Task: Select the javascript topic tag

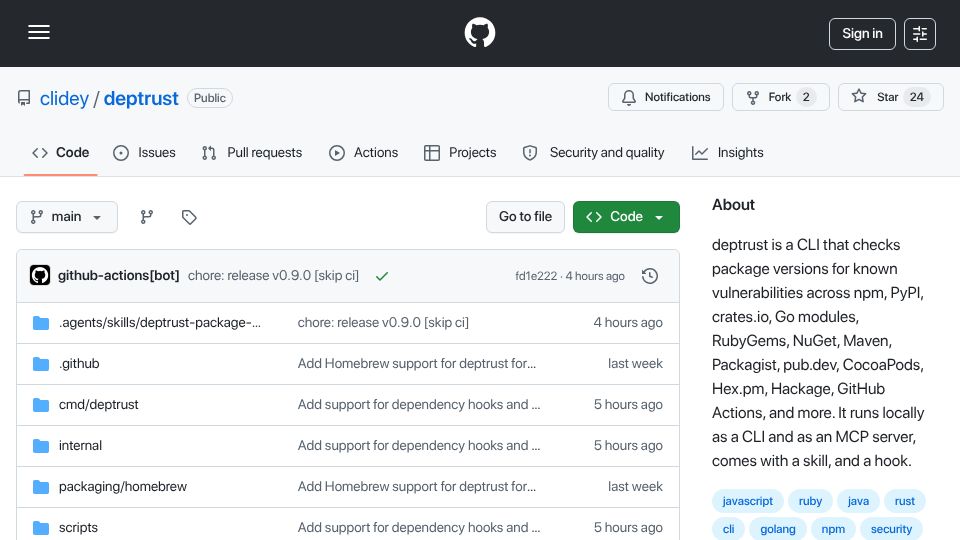Action: [x=748, y=501]
